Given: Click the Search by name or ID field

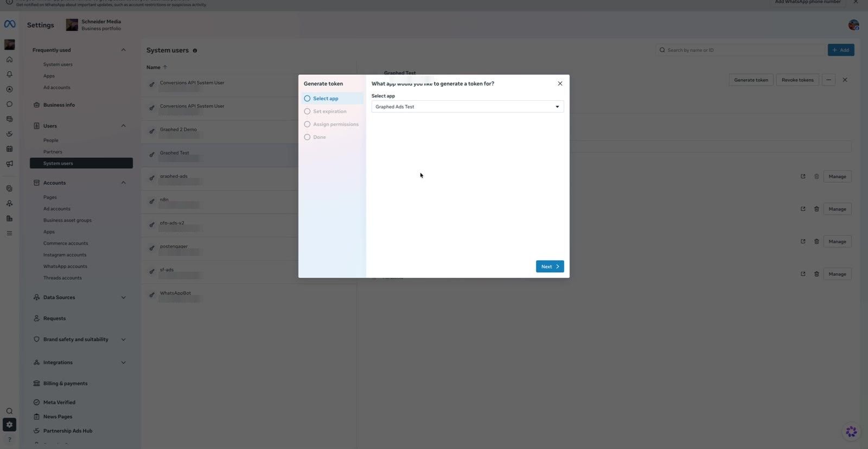Looking at the screenshot, I should (740, 50).
